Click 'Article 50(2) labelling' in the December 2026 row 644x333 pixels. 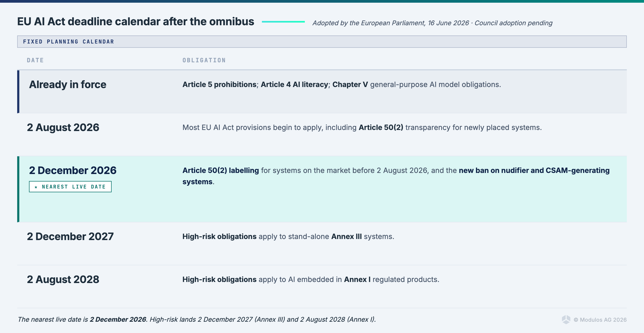[221, 171]
